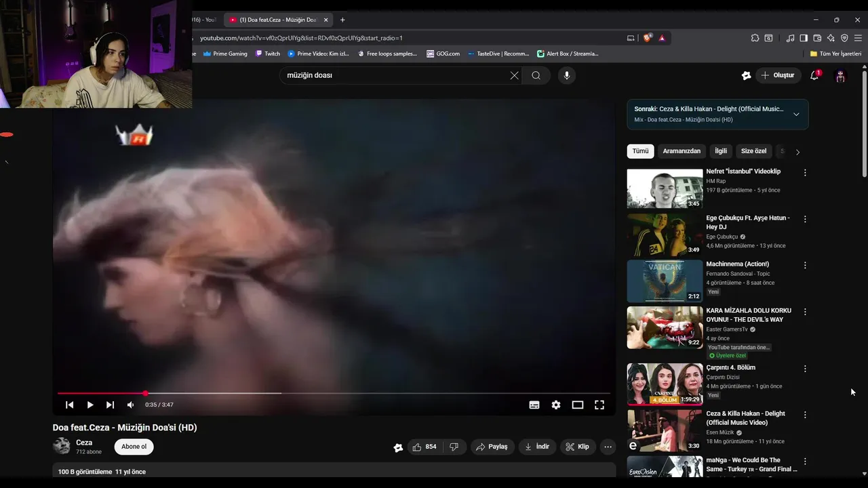Subscribe with Abone ol button
The width and height of the screenshot is (868, 488).
[134, 447]
